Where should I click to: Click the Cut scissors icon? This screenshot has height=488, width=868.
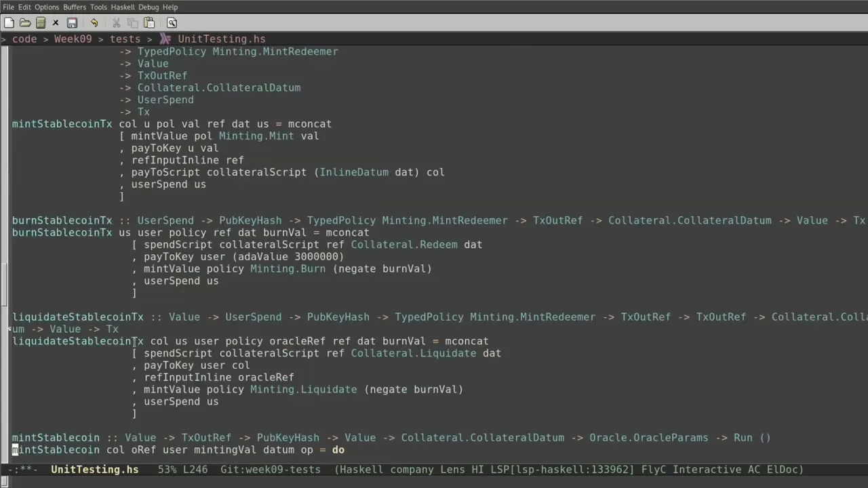tap(117, 22)
